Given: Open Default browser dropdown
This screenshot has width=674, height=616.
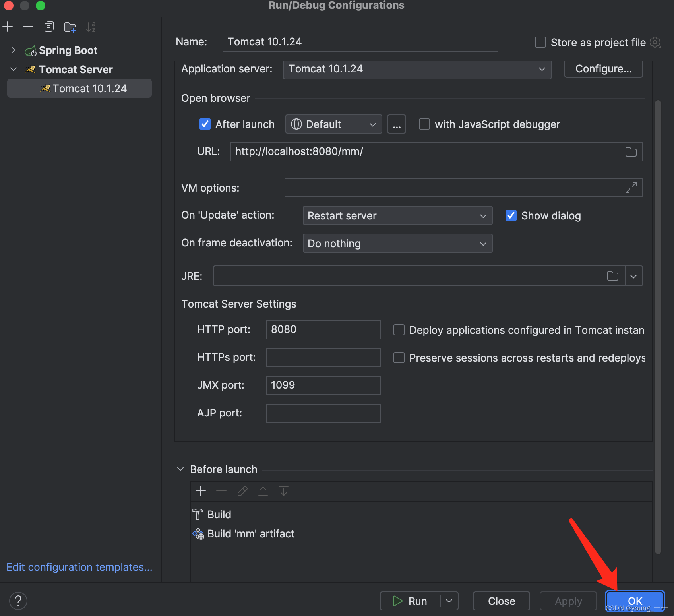Looking at the screenshot, I should coord(334,124).
